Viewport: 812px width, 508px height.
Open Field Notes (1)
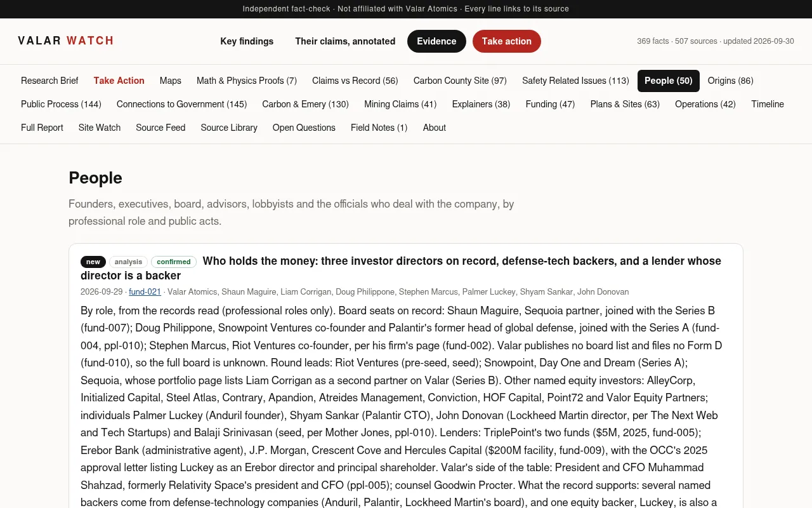point(379,128)
